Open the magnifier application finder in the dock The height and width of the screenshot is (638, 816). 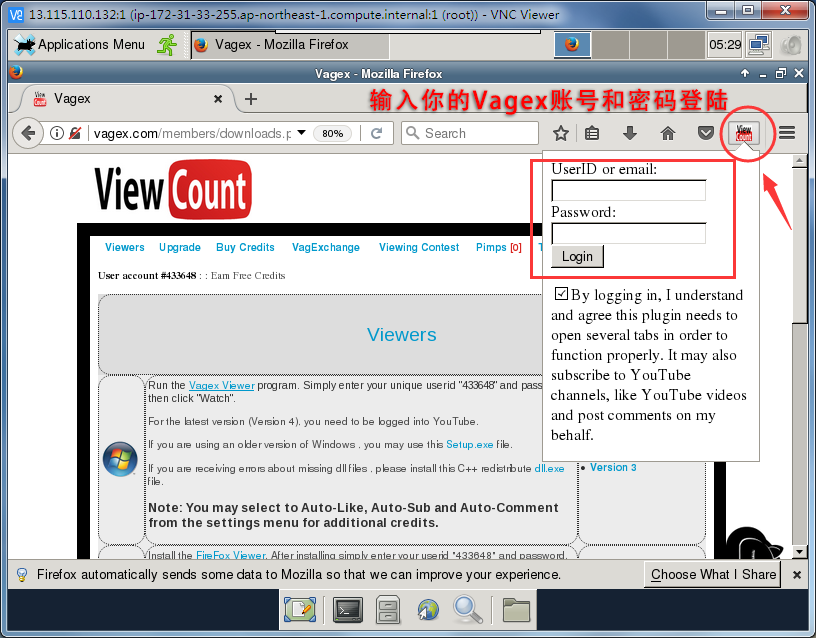pyautogui.click(x=467, y=609)
